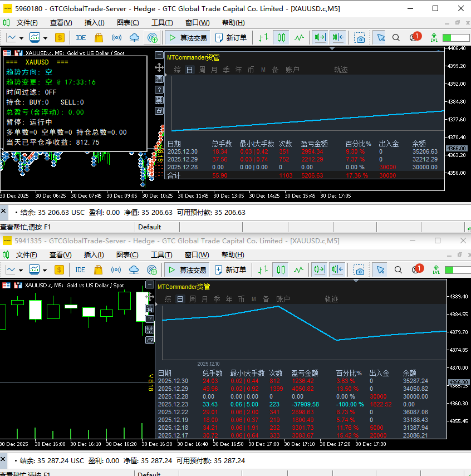Expand indicators dropdown arrow in top window toolbar
Screen dimensions: 471x476
click(x=45, y=38)
